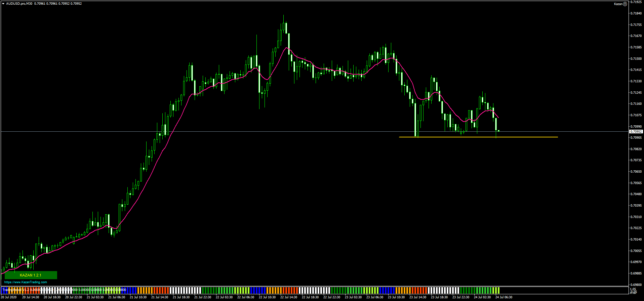The width and height of the screenshot is (644, 301).
Task: Click the 0.70820 price scale label
Action: coord(637,149)
